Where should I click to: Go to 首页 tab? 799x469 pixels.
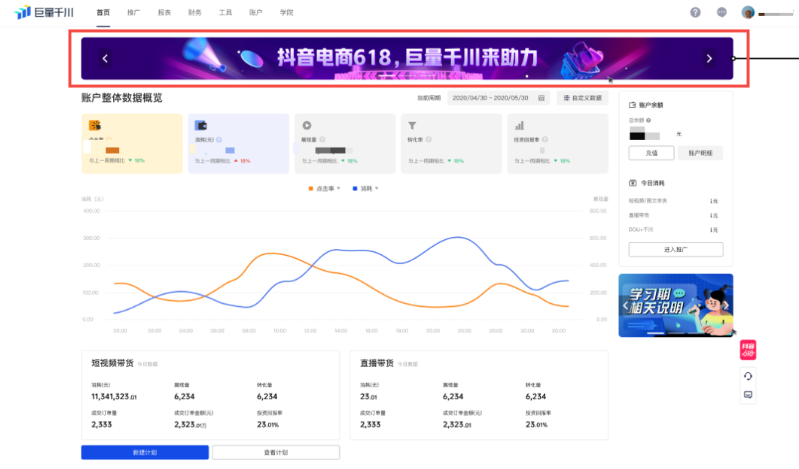[103, 13]
